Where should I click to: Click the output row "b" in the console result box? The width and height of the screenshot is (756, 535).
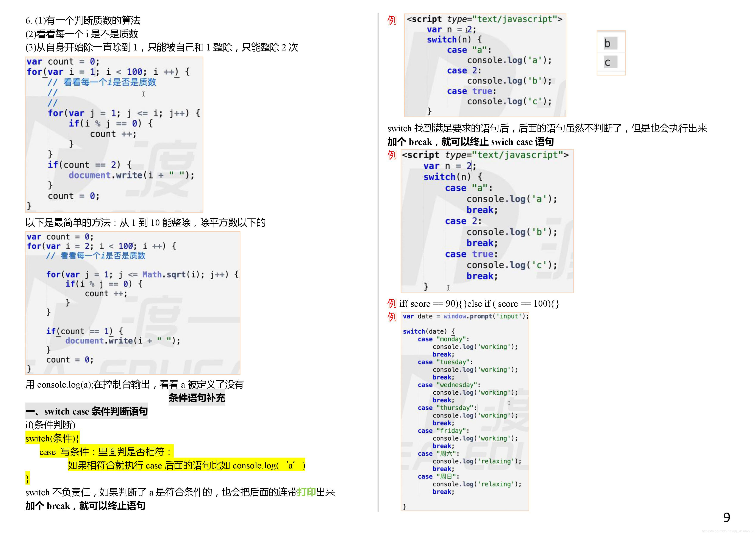[611, 44]
